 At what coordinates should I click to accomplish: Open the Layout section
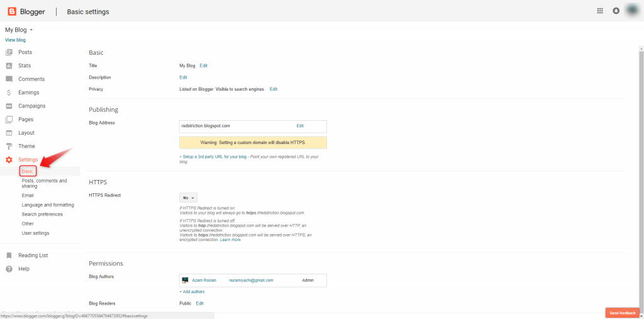(x=26, y=133)
